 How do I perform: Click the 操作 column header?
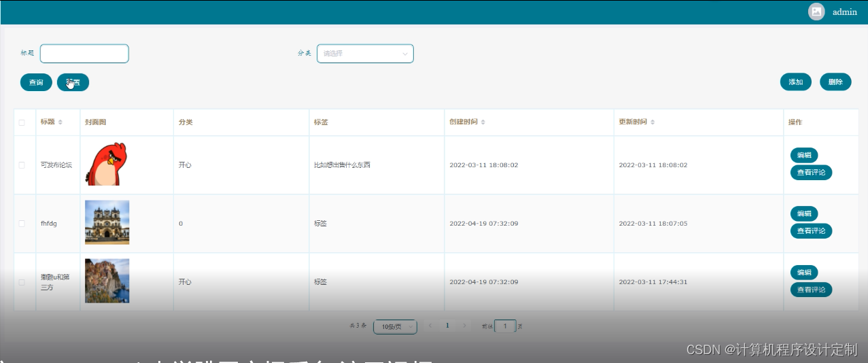[x=795, y=122]
